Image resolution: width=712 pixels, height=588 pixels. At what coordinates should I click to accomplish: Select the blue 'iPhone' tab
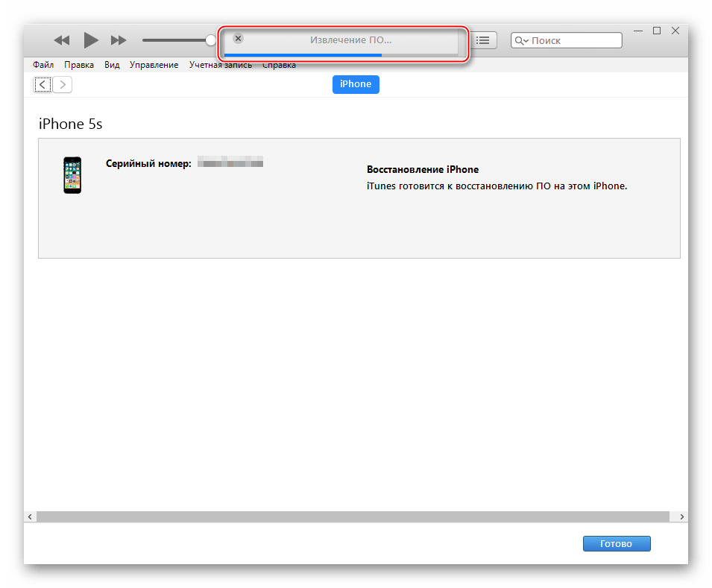356,84
